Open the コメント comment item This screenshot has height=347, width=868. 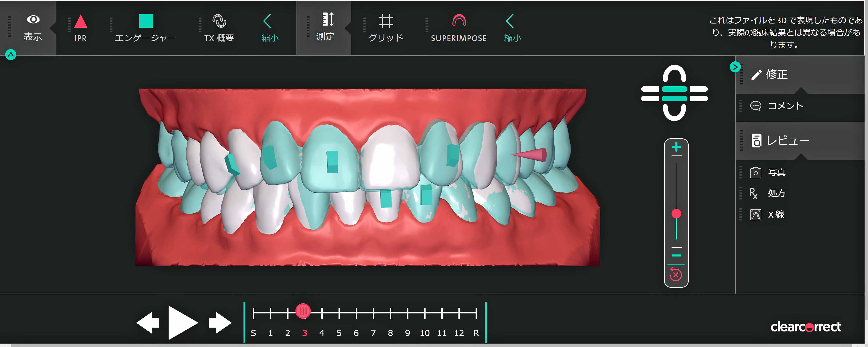[x=800, y=106]
